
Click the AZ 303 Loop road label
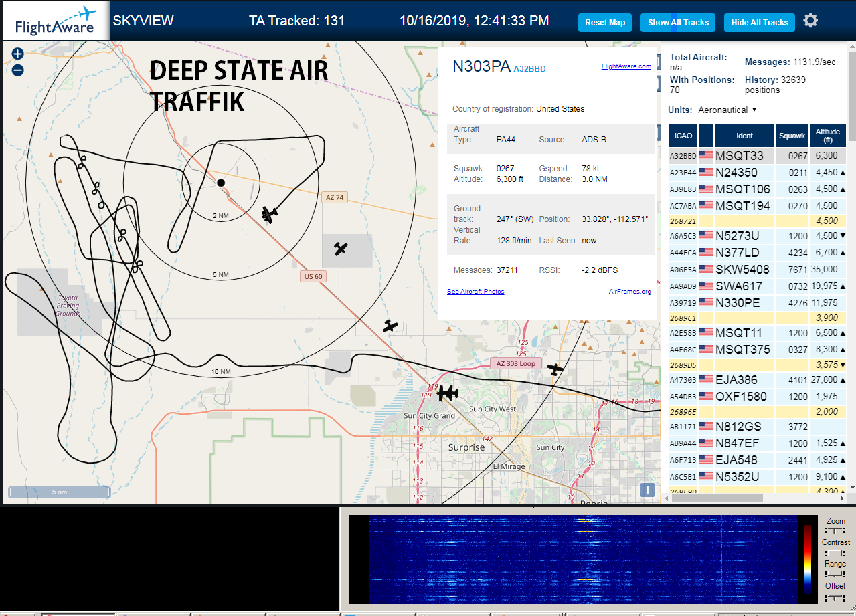[515, 363]
